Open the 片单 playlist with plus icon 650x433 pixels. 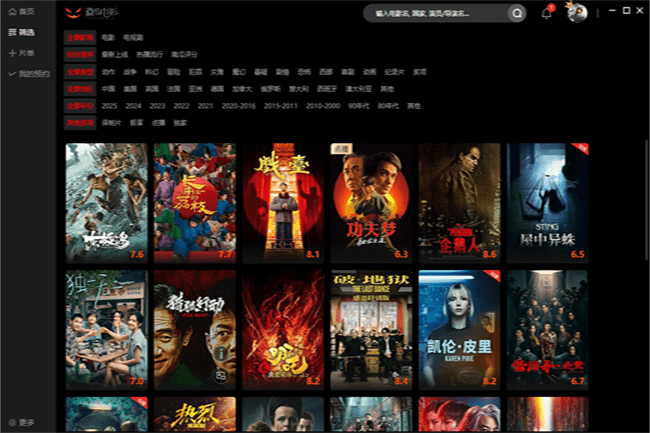[22, 53]
